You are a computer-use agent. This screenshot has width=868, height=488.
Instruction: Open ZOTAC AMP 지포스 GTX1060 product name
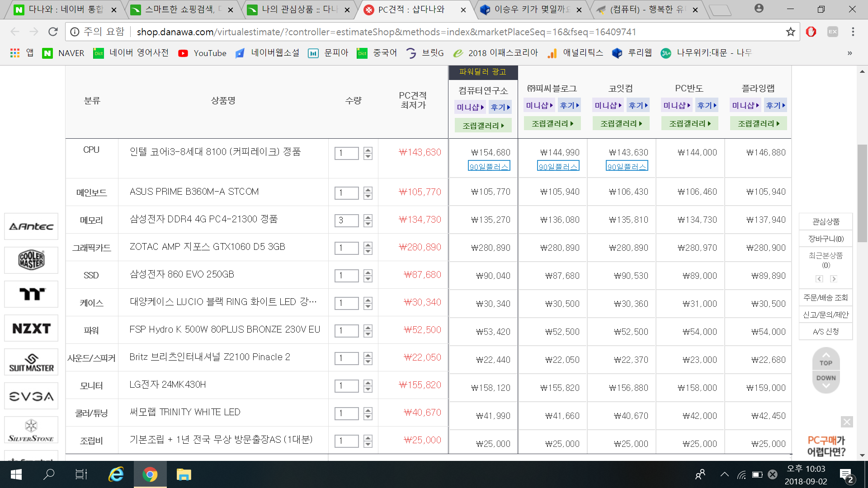click(x=208, y=247)
